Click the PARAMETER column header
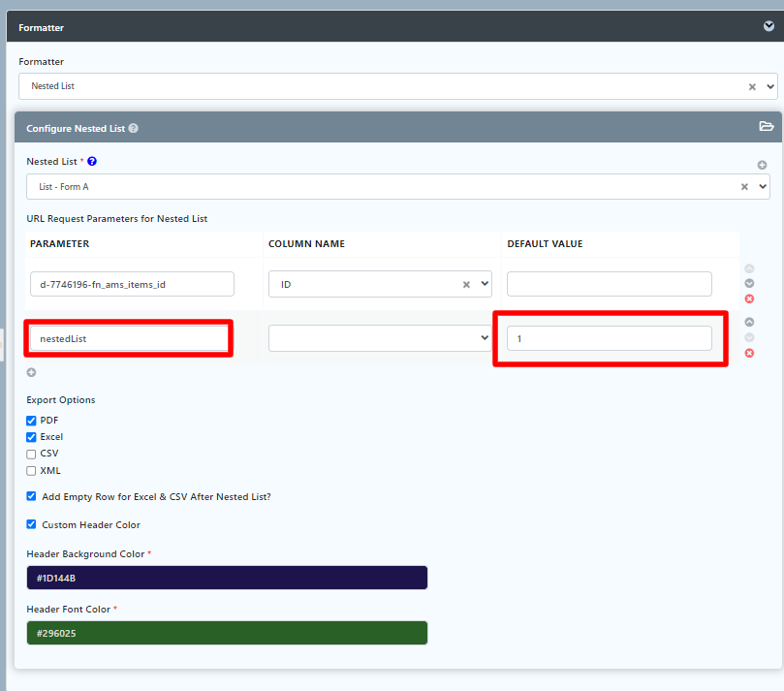Image resolution: width=784 pixels, height=691 pixels. (59, 243)
